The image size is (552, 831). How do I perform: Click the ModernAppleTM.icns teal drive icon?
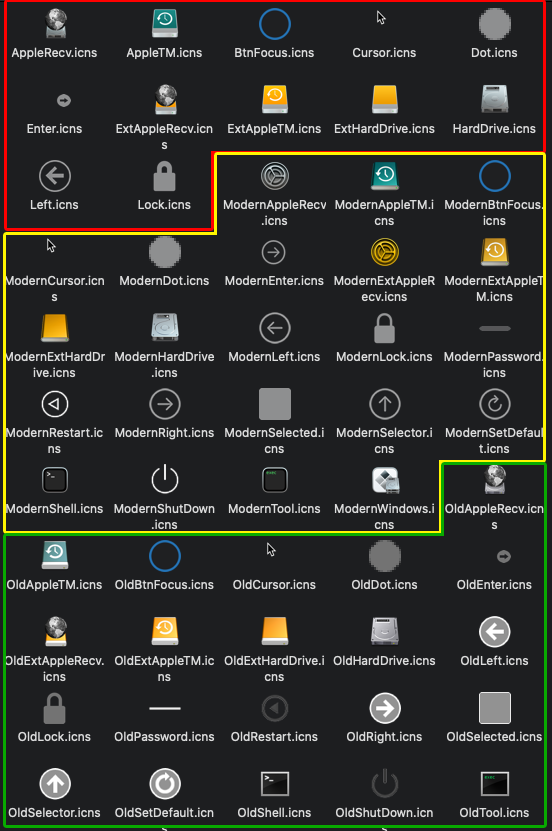coord(385,176)
